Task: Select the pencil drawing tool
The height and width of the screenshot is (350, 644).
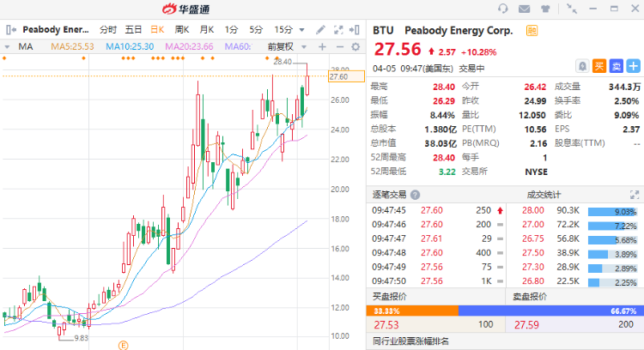Action: (320, 29)
